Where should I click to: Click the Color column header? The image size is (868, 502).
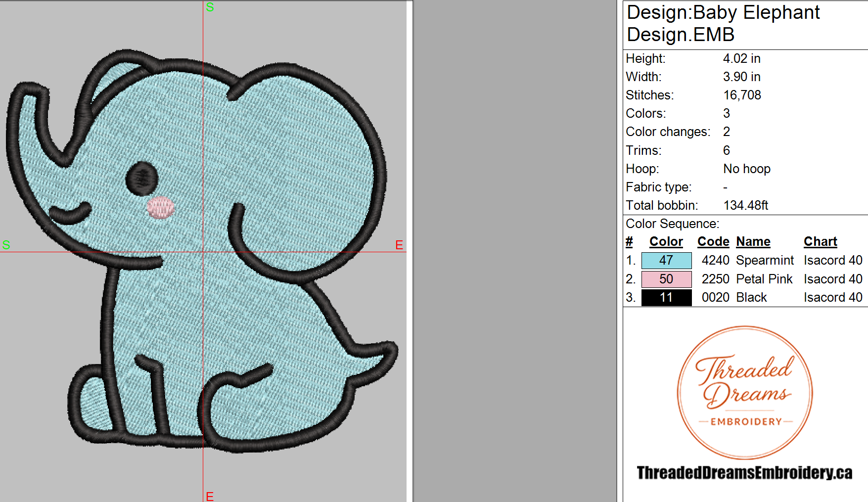pyautogui.click(x=666, y=241)
